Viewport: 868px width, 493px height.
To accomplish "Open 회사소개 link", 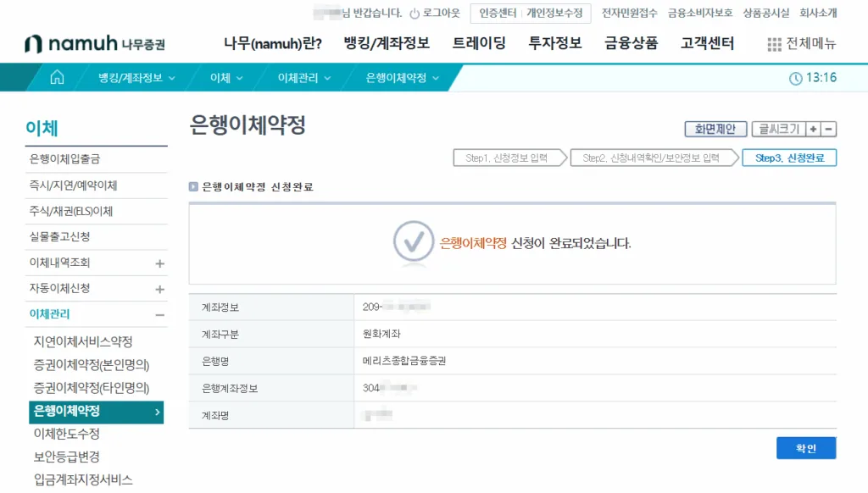I will [818, 13].
